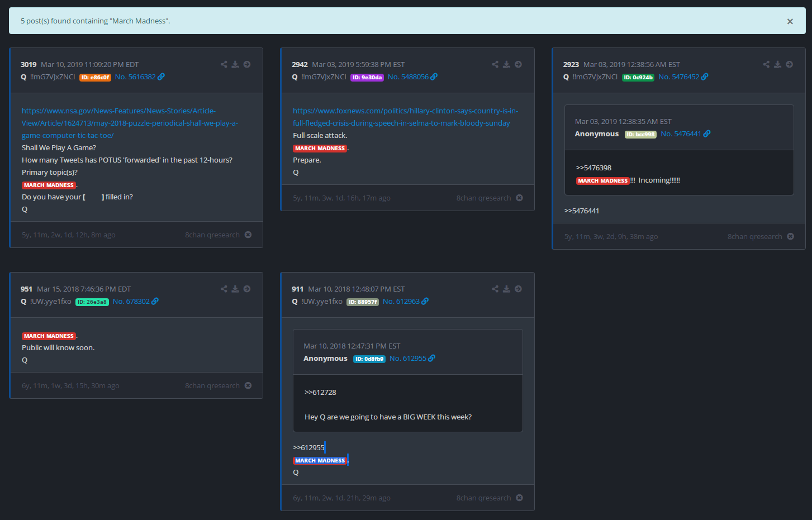Click the ID 88957f badge

click(363, 302)
